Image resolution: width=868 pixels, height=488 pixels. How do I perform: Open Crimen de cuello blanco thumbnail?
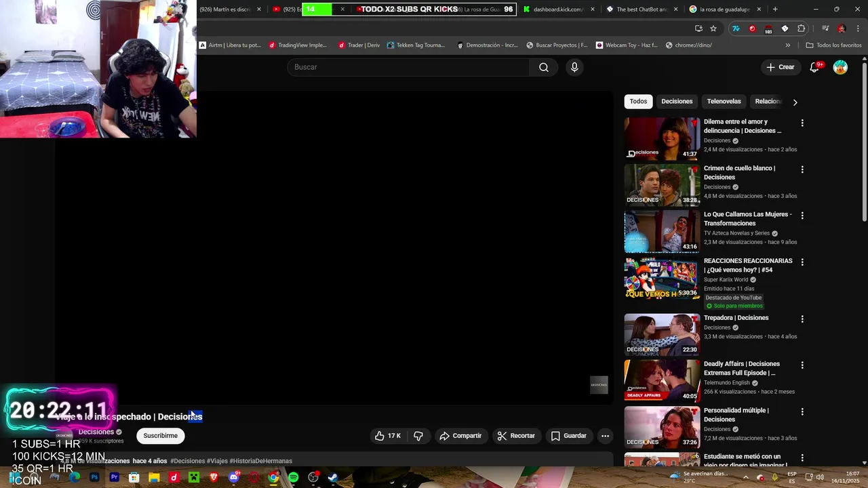(662, 185)
